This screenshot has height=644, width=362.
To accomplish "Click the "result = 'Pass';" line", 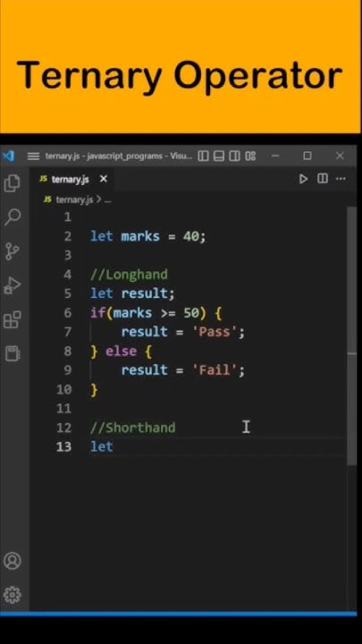I will (x=183, y=332).
